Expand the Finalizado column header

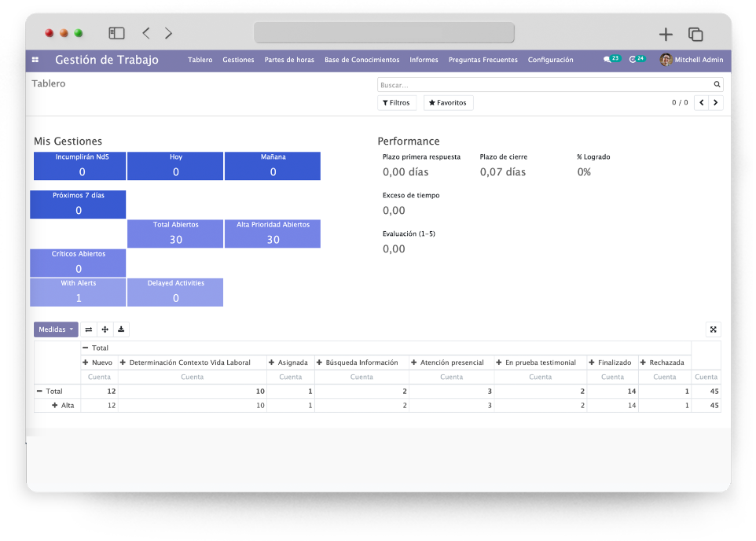click(x=612, y=363)
